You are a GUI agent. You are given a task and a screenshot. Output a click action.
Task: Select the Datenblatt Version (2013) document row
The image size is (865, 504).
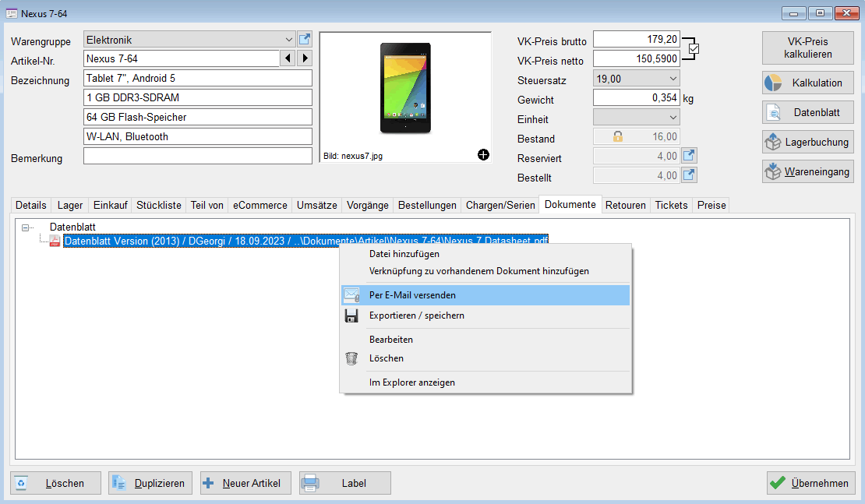(306, 241)
